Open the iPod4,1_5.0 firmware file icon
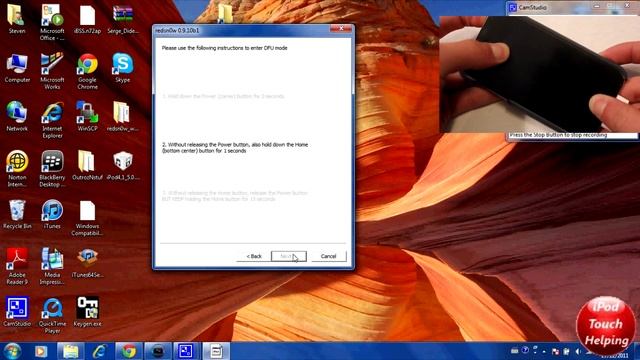The height and width of the screenshot is (360, 640). [122, 165]
